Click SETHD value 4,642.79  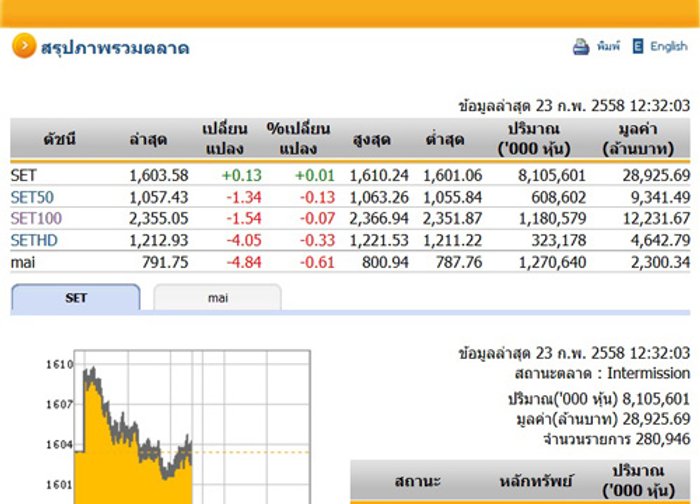point(660,240)
